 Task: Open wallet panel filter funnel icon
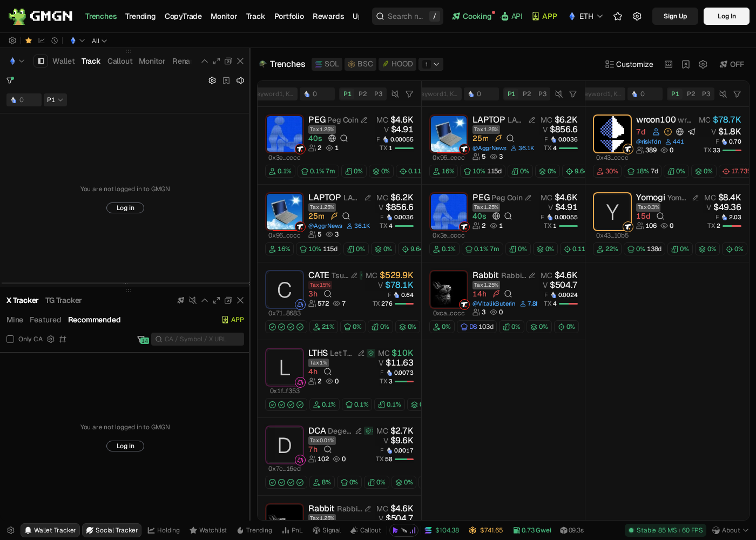(10, 80)
